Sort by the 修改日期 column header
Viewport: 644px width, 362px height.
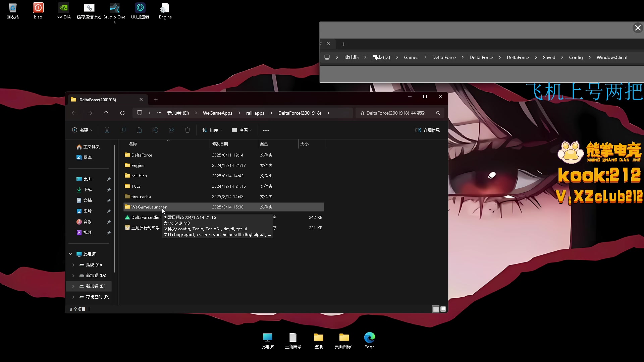(234, 144)
